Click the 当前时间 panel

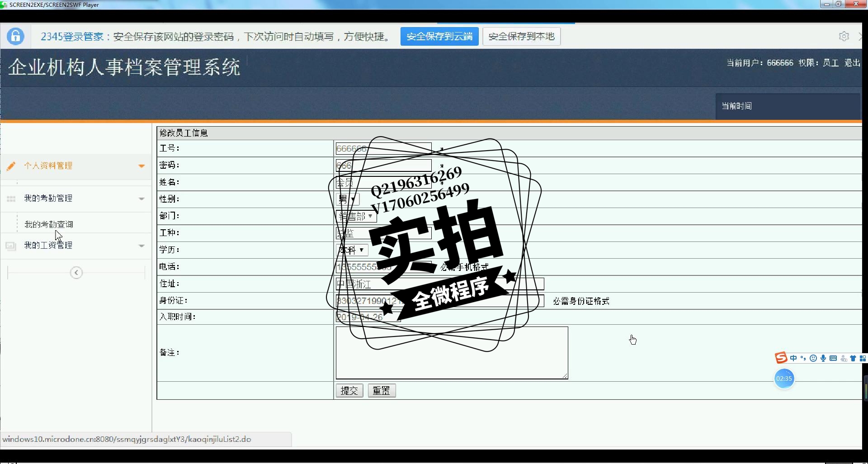pyautogui.click(x=788, y=106)
